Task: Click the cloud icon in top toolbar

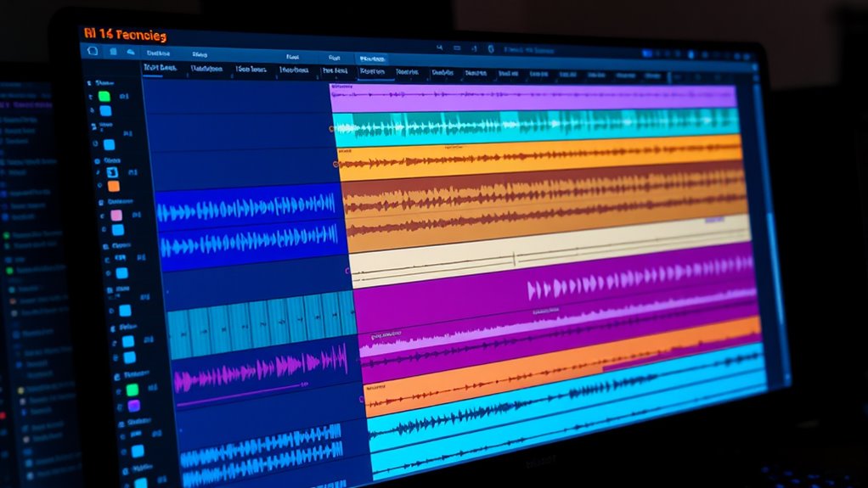Action: tap(131, 52)
